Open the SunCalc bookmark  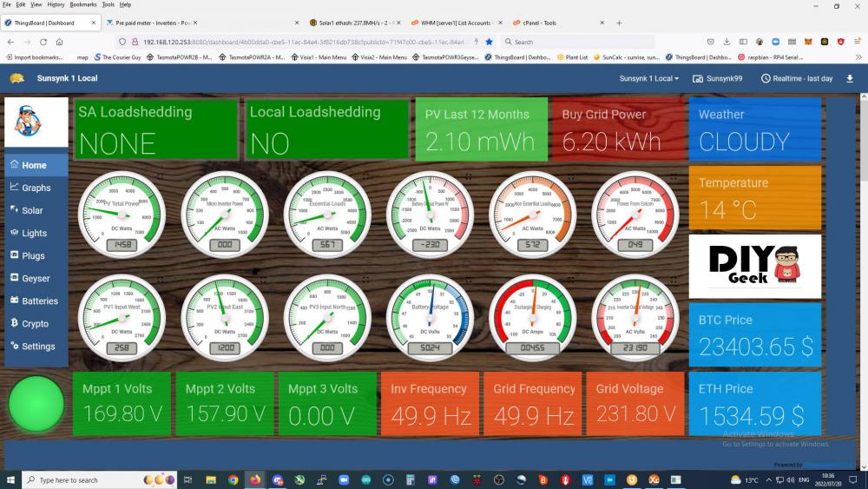(x=626, y=57)
